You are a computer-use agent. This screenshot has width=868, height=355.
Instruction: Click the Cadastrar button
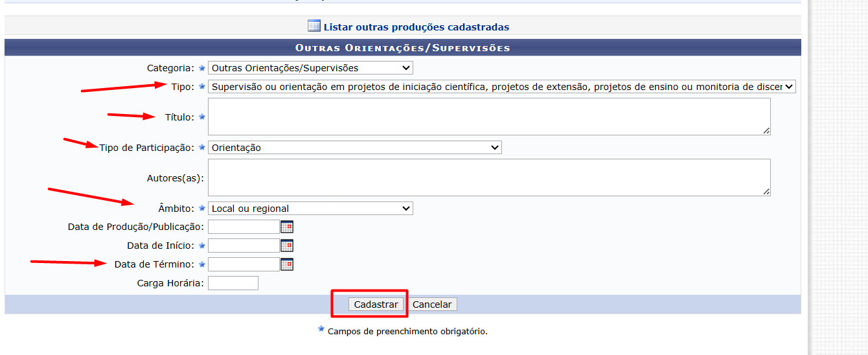pos(376,304)
